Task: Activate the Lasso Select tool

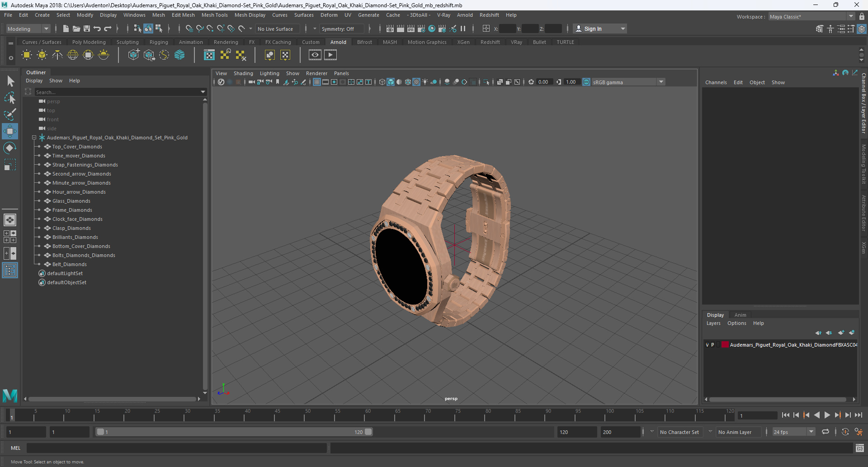Action: pos(10,98)
